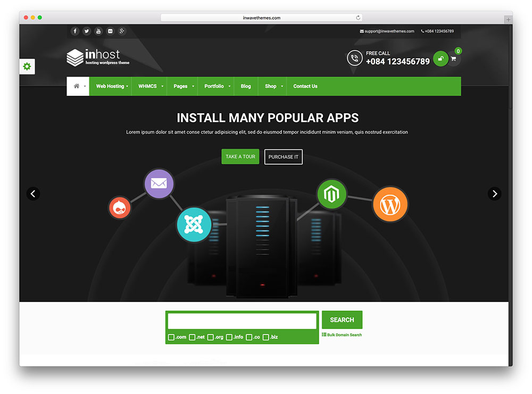Open a new browser tab plus
532x394 pixels.
pyautogui.click(x=508, y=20)
